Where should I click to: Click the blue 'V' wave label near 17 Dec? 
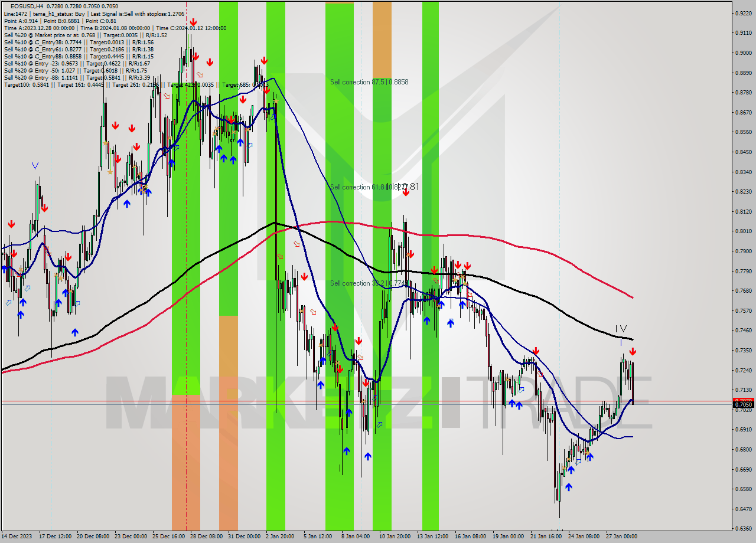pyautogui.click(x=35, y=166)
